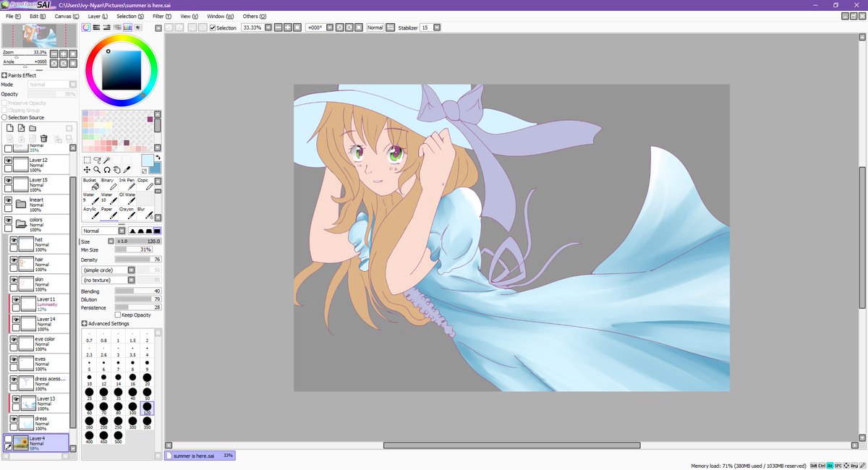Uncheck the Selection checkbox in toolbar

[213, 27]
